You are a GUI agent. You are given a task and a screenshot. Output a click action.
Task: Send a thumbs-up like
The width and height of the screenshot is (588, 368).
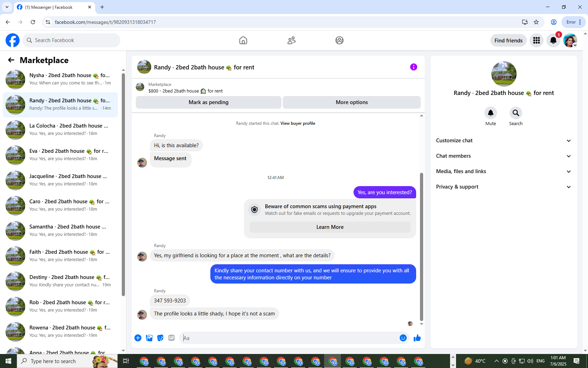[x=417, y=338]
